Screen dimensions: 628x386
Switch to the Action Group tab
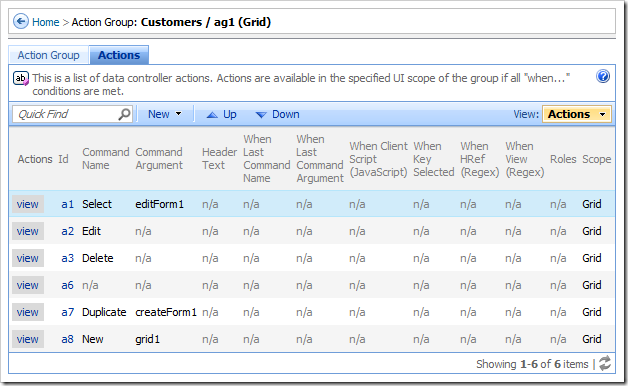48,55
